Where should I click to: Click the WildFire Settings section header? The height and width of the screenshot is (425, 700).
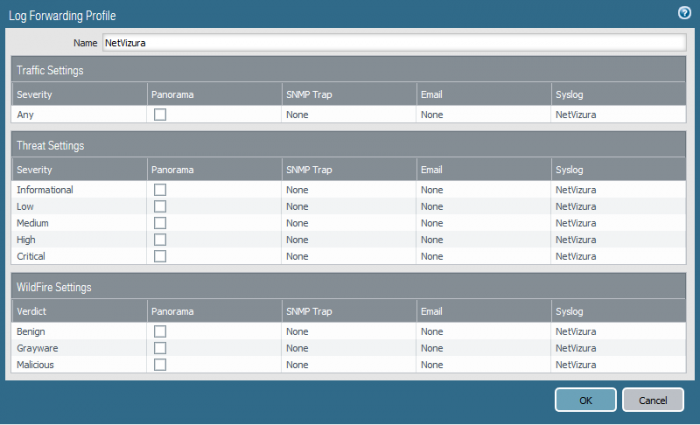coord(349,287)
